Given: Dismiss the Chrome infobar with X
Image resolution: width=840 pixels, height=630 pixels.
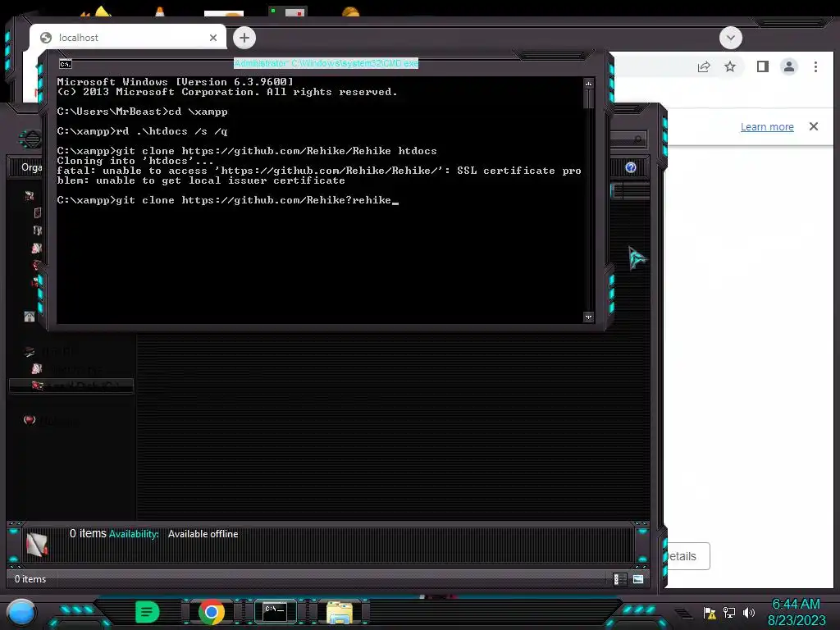Looking at the screenshot, I should (813, 126).
